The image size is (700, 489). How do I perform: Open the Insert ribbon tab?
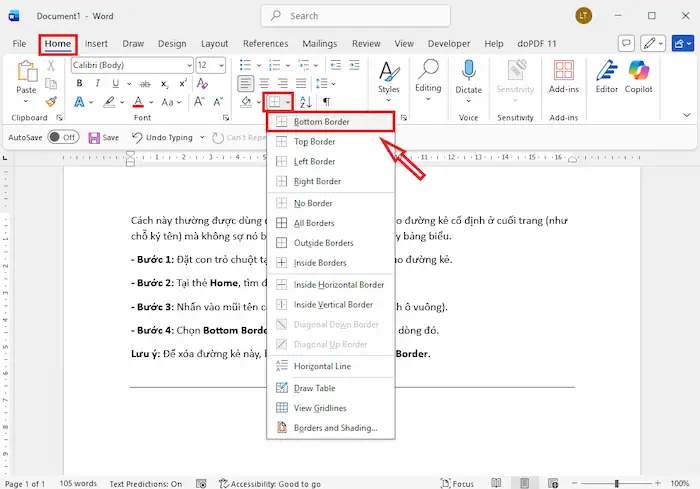tap(96, 44)
